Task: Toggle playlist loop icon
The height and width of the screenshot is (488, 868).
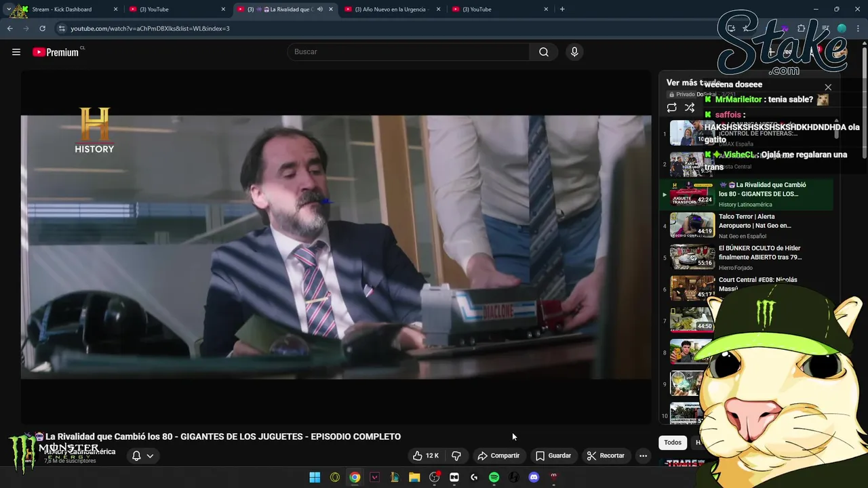Action: tap(671, 108)
